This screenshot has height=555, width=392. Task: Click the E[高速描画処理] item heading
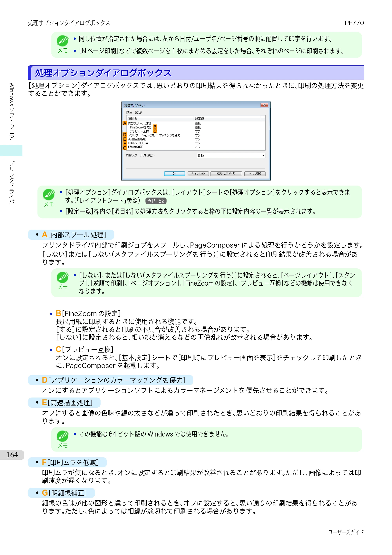[x=67, y=403]
